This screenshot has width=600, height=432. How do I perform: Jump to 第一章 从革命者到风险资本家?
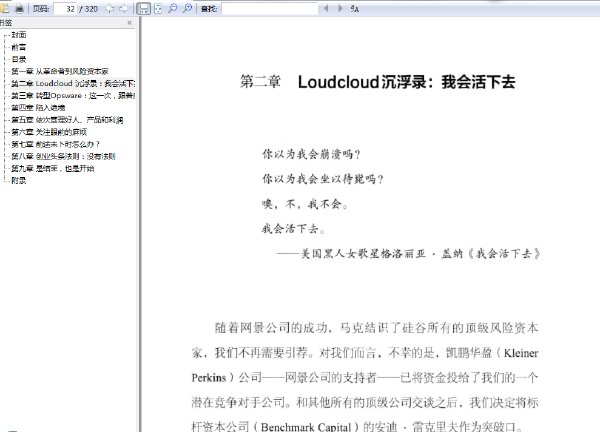[60, 71]
